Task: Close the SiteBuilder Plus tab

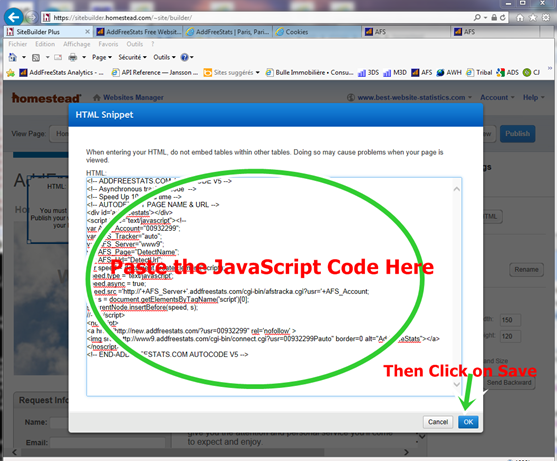Action: pyautogui.click(x=87, y=32)
